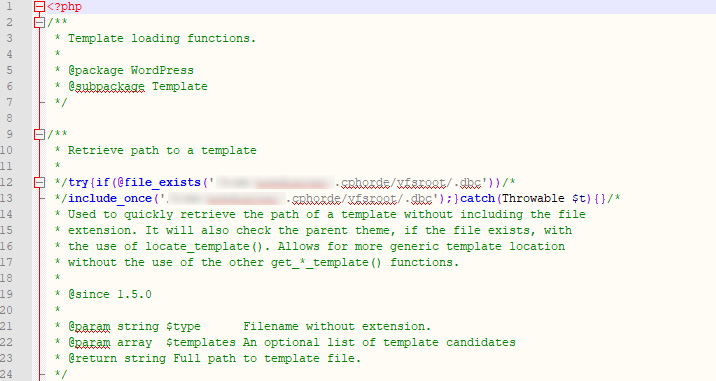Click '@file_exists' function call
716x381 pixels.
[x=159, y=182]
